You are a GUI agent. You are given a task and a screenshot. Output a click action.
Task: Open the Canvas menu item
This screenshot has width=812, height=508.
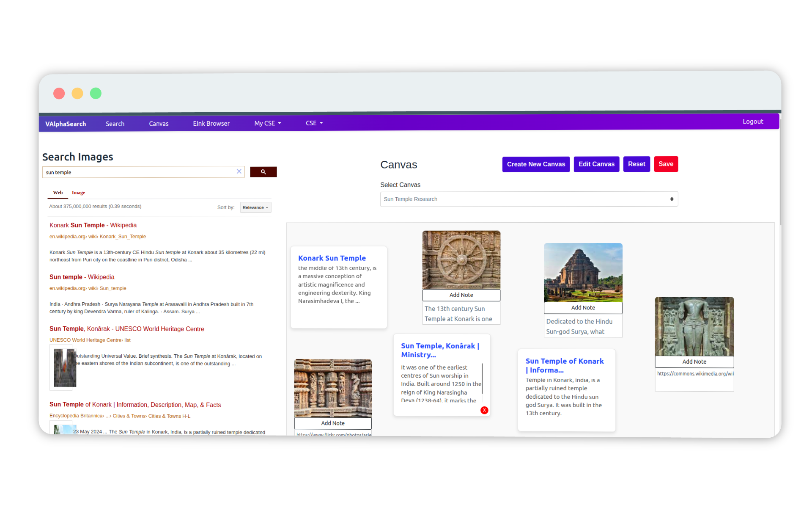pos(158,123)
